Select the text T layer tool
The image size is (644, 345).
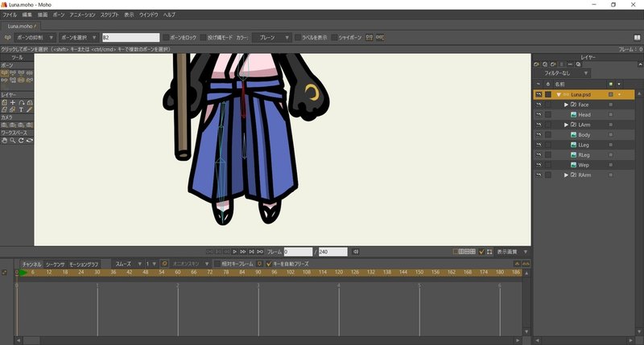(x=21, y=110)
